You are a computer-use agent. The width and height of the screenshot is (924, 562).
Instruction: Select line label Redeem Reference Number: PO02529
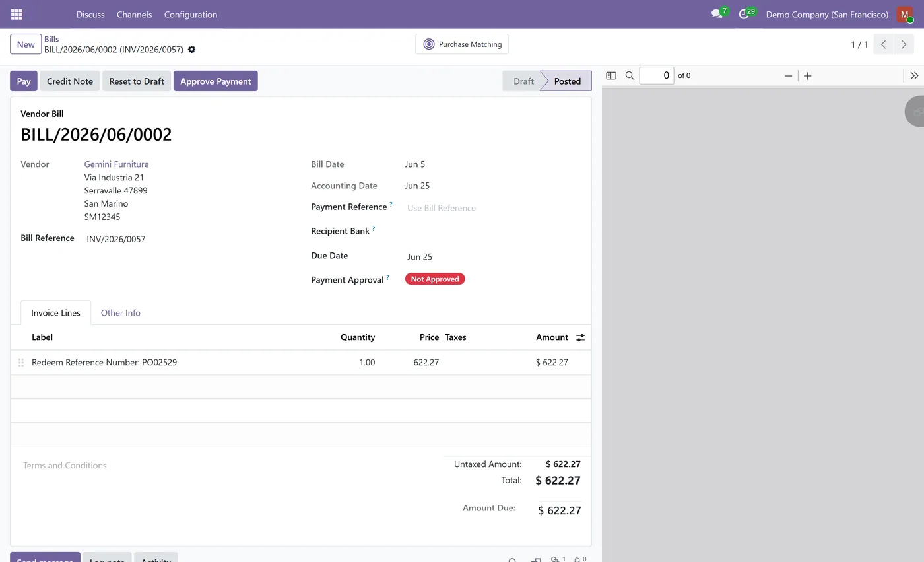pos(104,363)
